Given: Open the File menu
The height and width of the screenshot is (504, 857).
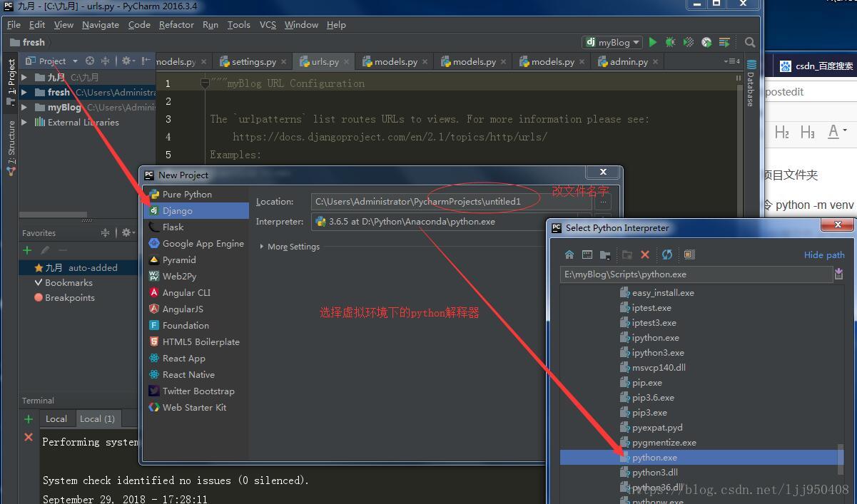Looking at the screenshot, I should pyautogui.click(x=14, y=24).
